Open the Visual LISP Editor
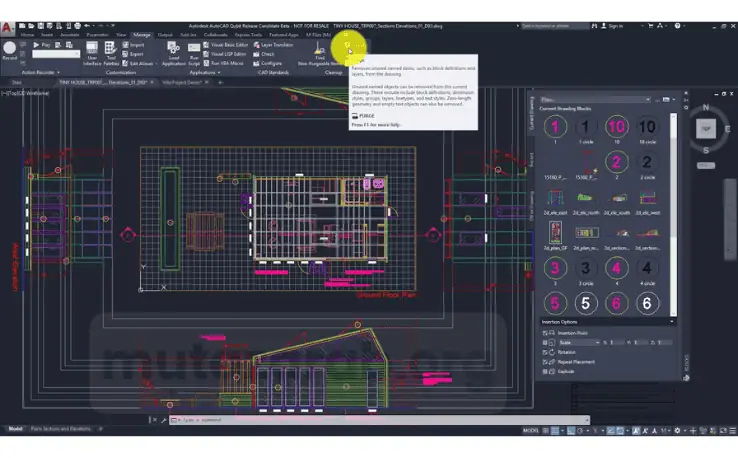Screen dimensions: 738x458 [x=225, y=54]
